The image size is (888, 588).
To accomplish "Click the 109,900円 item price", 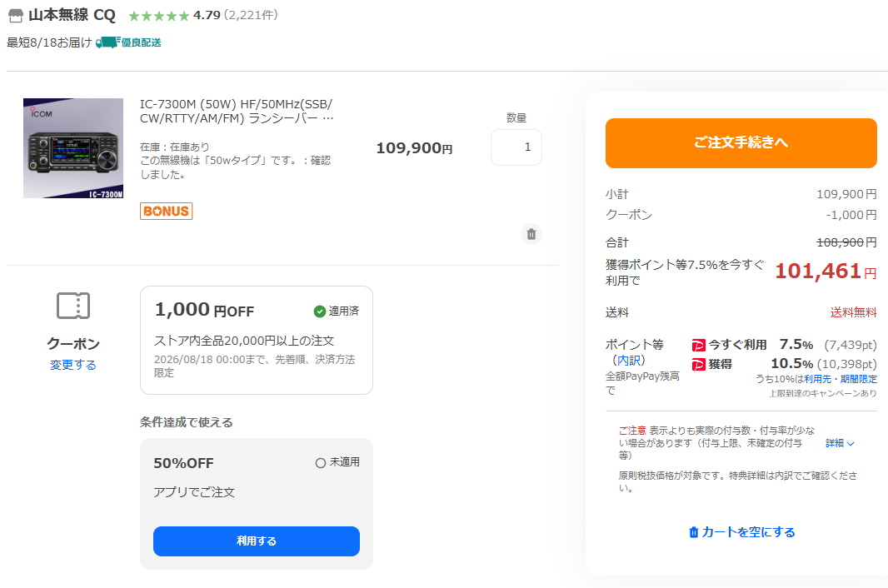I will point(414,148).
